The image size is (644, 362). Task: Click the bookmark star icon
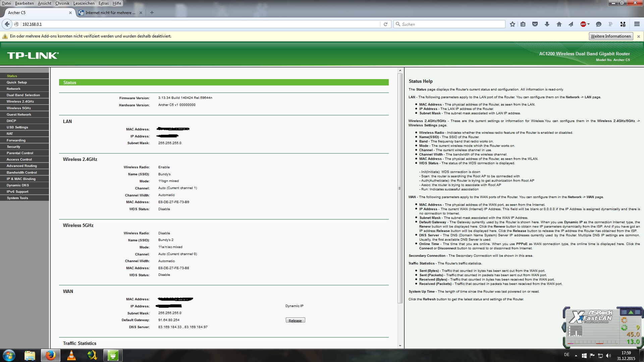(512, 24)
